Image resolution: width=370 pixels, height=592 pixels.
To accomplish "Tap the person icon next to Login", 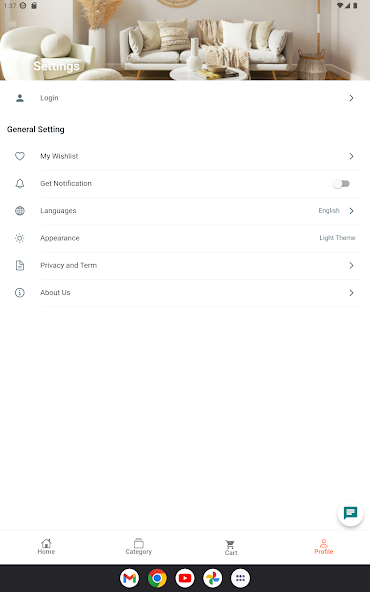I will tap(20, 98).
